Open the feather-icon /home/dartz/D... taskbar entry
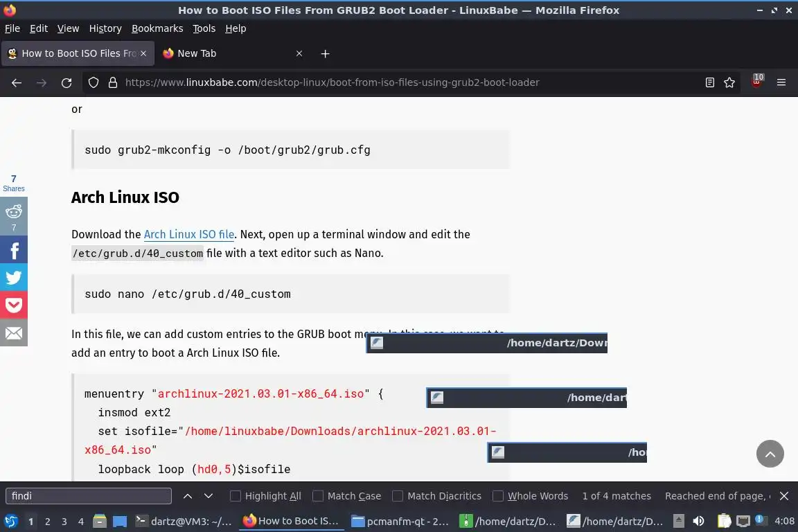 pyautogui.click(x=615, y=521)
